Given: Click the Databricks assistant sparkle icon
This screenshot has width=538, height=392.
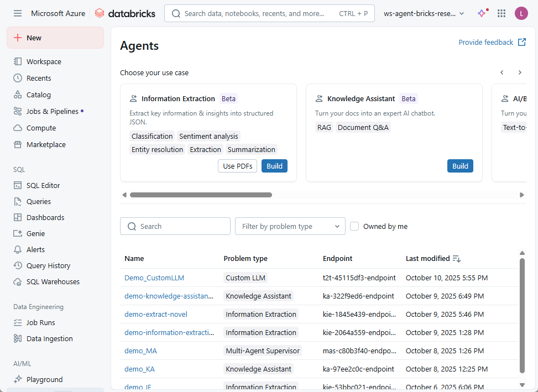Looking at the screenshot, I should (x=482, y=13).
